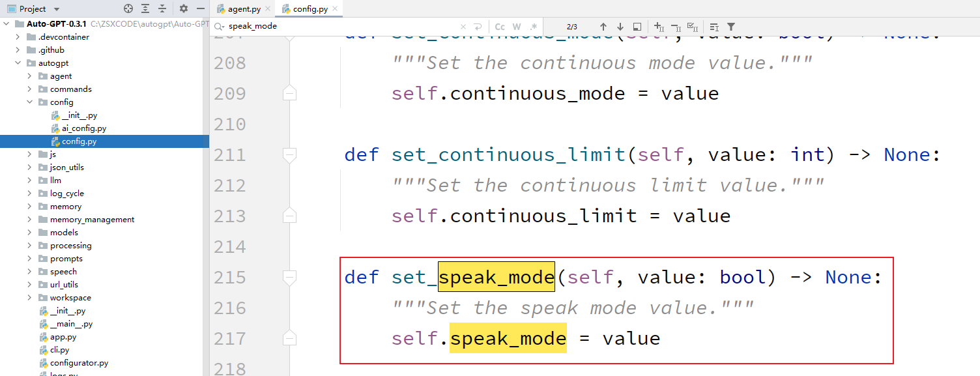Viewport: 980px width, 376px height.
Task: Expand the .github folder
Action: click(18, 50)
